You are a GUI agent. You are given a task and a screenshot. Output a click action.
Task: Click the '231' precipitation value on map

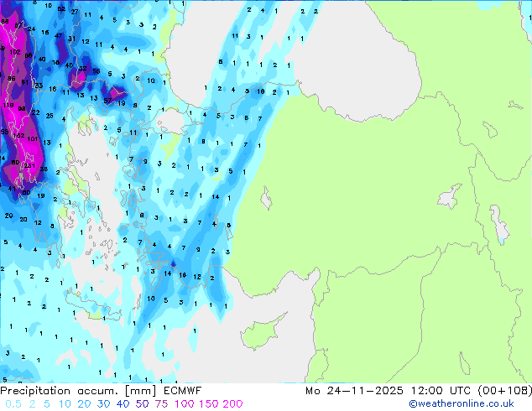pos(29,165)
